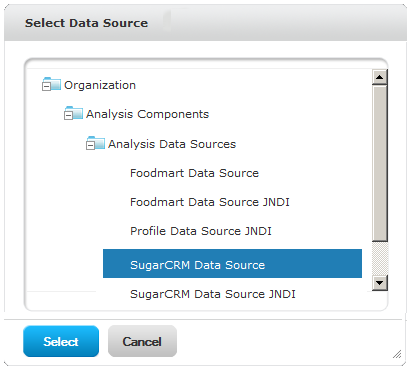The width and height of the screenshot is (411, 369).
Task: Click the Analysis Data Sources folder icon
Action: click(97, 143)
